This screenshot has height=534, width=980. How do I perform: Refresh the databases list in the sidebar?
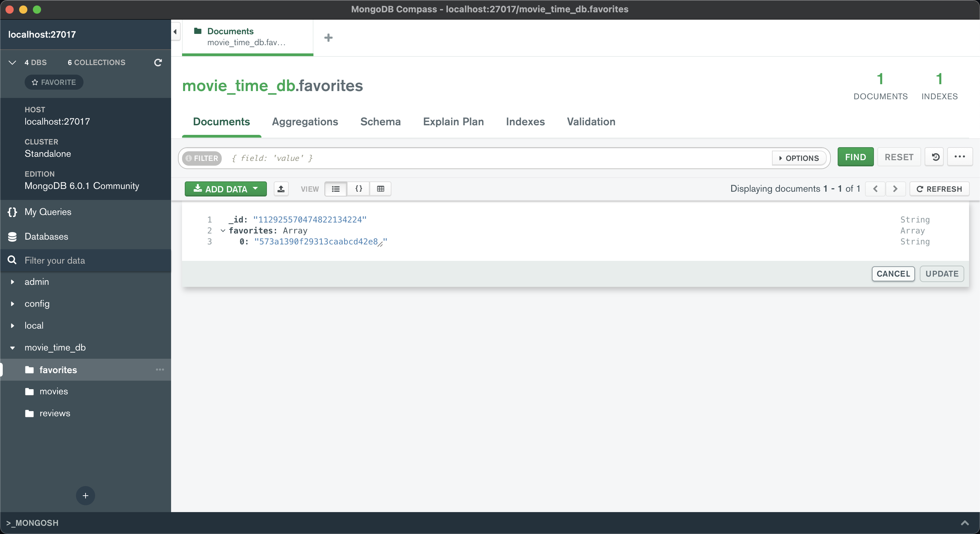click(x=158, y=62)
